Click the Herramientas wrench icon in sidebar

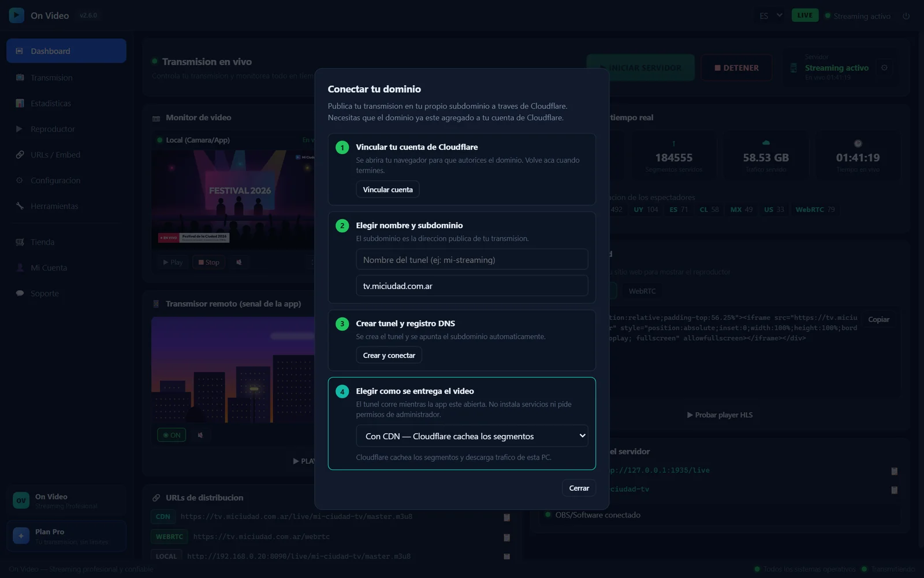coord(20,206)
